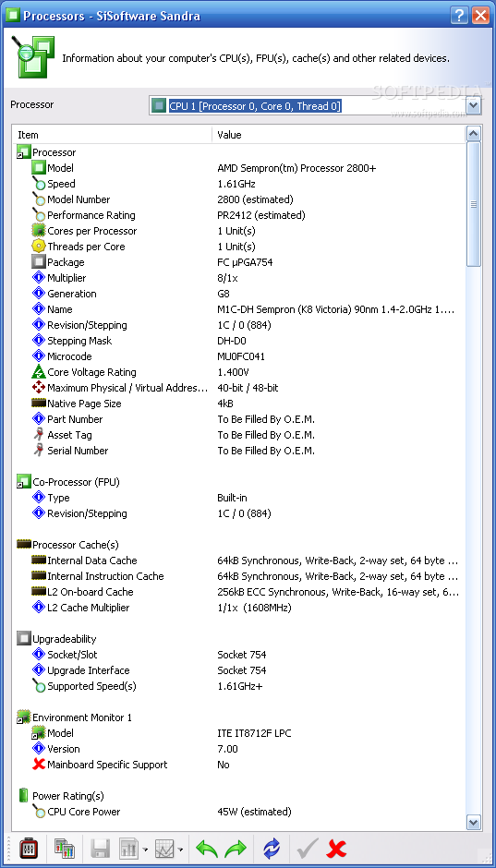This screenshot has width=496, height=868.
Task: Click the chart report icon
Action: tap(129, 848)
